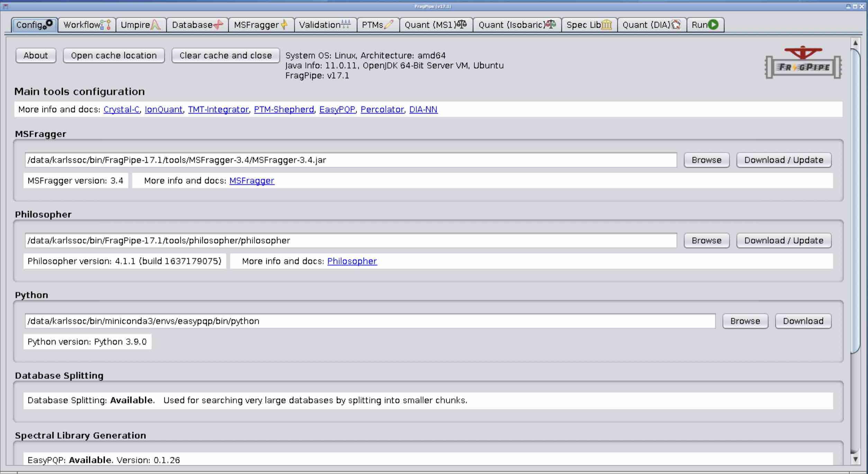Open the Database tab
868x474 pixels.
[197, 25]
